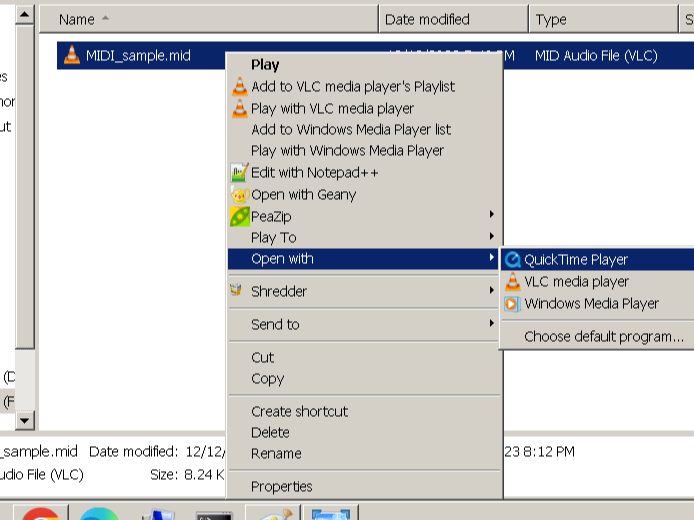The width and height of the screenshot is (694, 520).
Task: Open Chrome from the taskbar
Action: 40,513
